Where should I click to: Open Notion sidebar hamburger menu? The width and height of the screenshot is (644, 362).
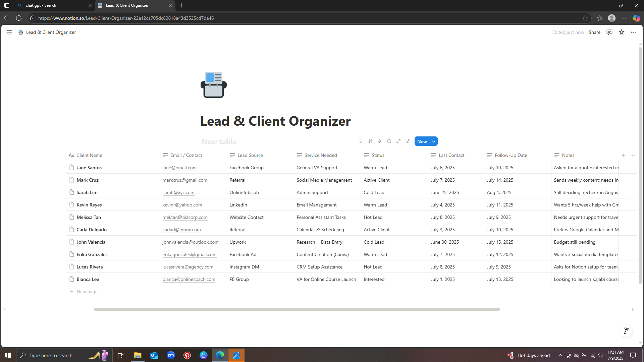pos(9,32)
